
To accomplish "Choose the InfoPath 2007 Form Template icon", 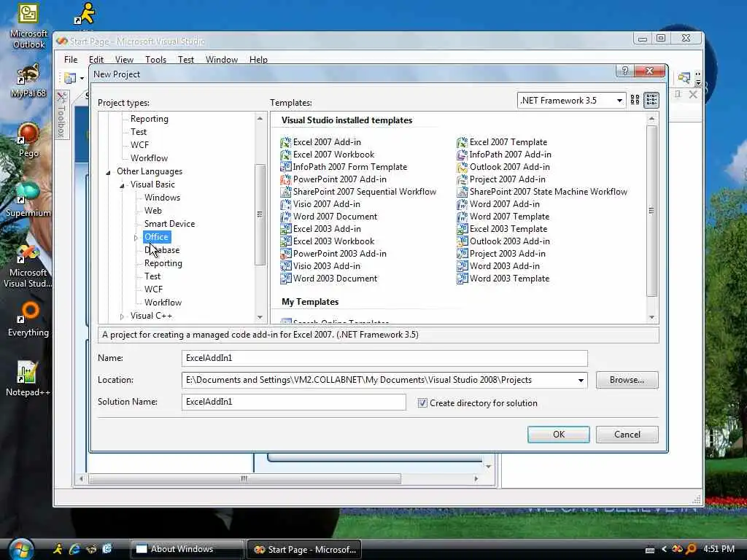I will click(x=285, y=167).
